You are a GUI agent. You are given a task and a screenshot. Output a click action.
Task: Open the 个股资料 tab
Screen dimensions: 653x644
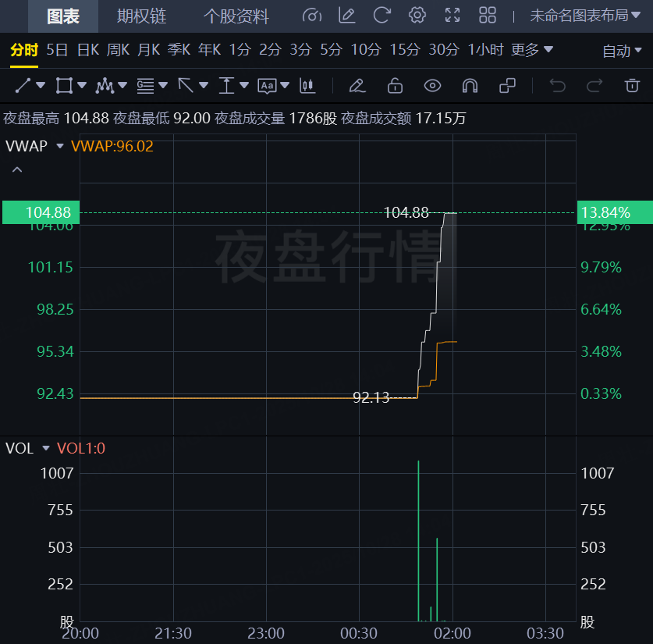[x=236, y=16]
